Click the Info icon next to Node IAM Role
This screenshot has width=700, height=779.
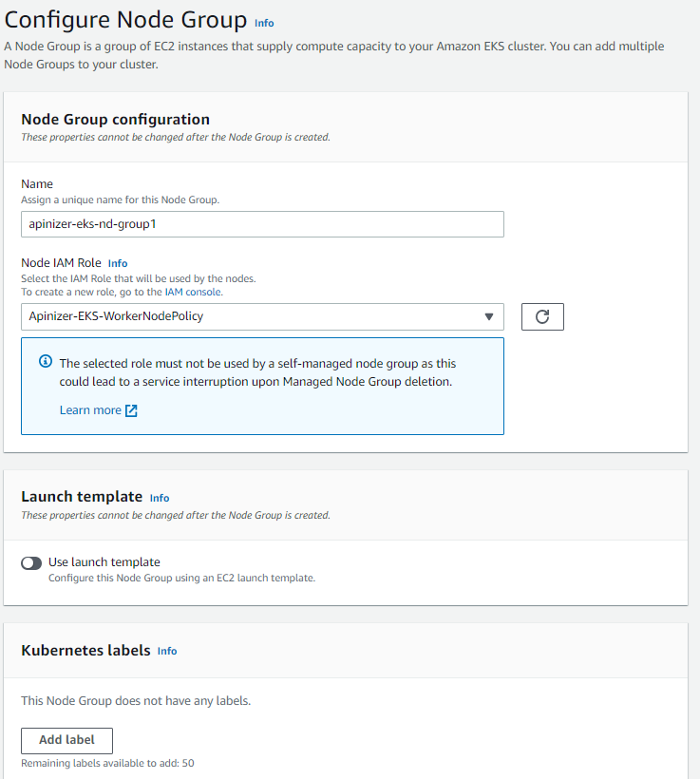(x=118, y=263)
